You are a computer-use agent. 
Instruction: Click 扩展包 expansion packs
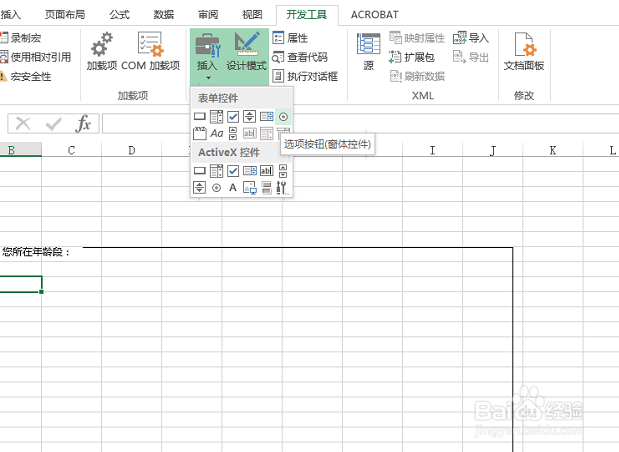[412, 57]
